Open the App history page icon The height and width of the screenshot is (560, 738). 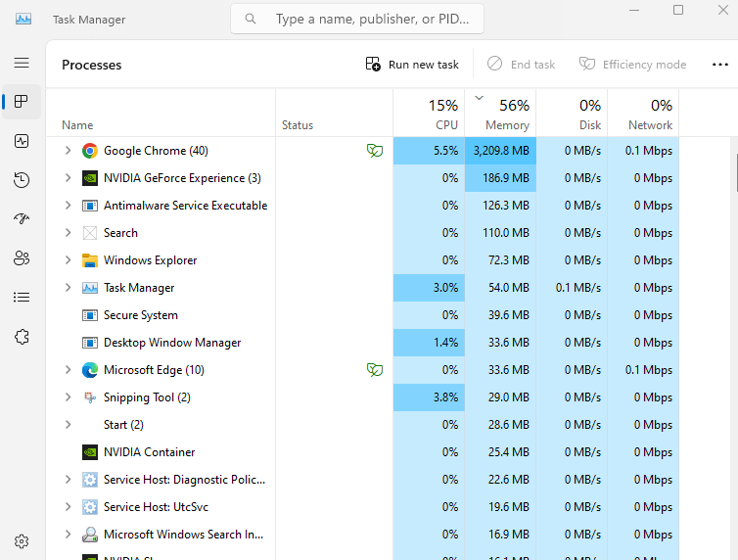[22, 180]
